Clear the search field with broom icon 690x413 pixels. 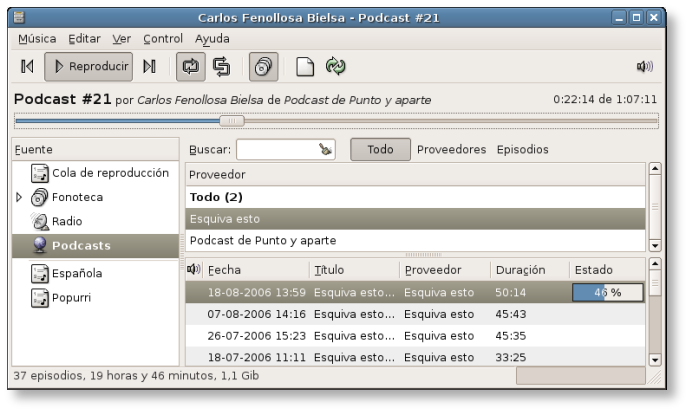pos(325,150)
